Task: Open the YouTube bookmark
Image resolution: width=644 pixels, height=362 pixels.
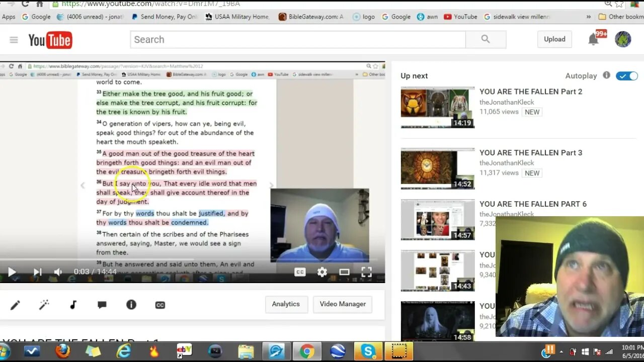Action: click(x=460, y=17)
